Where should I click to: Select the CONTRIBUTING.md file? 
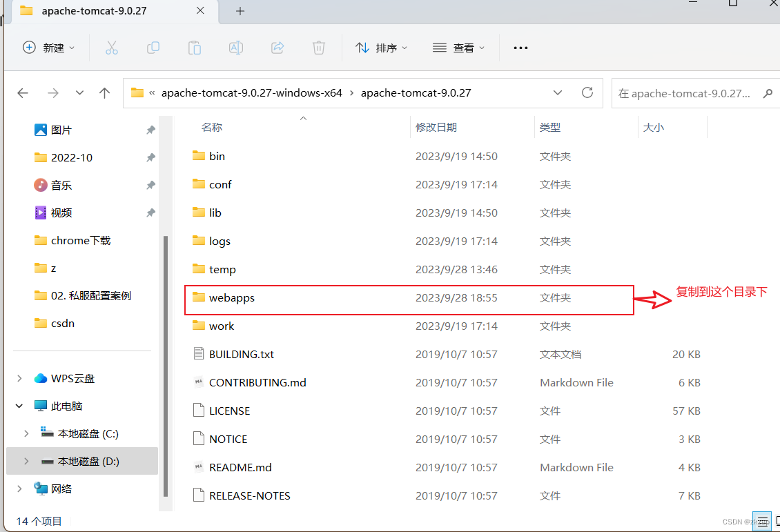coord(250,383)
